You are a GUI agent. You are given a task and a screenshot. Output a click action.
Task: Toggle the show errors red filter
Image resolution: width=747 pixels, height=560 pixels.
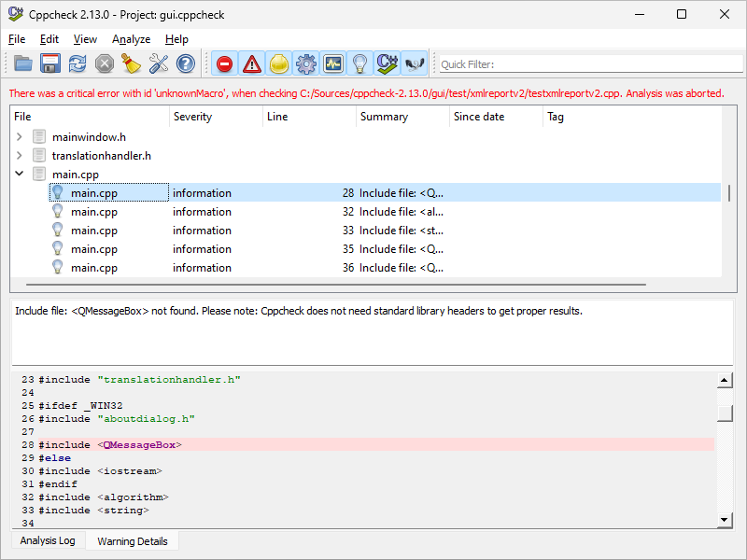[x=224, y=63]
